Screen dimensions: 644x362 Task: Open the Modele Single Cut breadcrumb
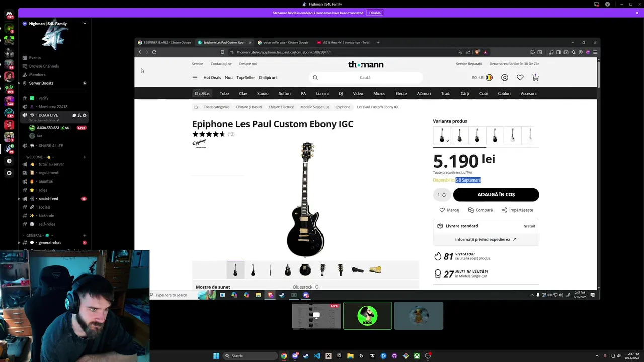coord(314,107)
